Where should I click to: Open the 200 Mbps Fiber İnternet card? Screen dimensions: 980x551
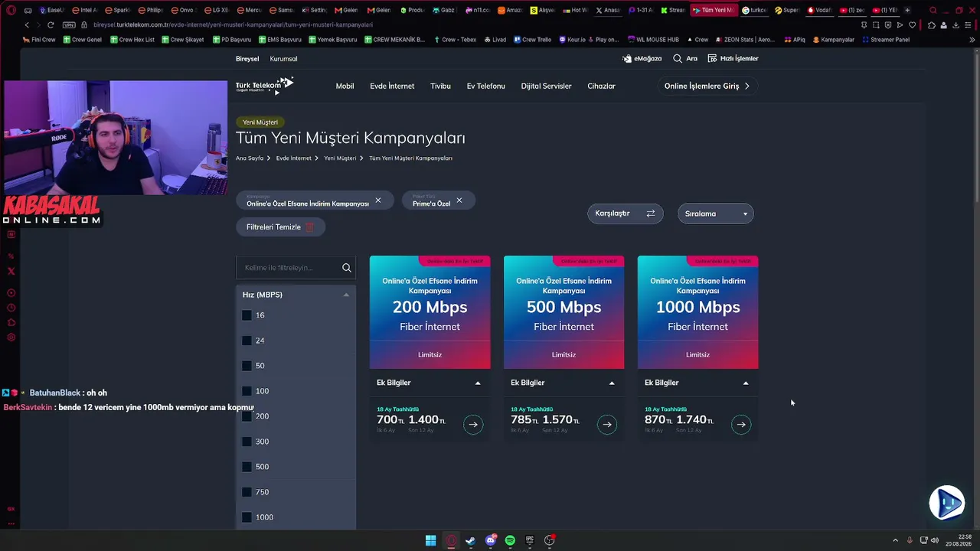[430, 312]
